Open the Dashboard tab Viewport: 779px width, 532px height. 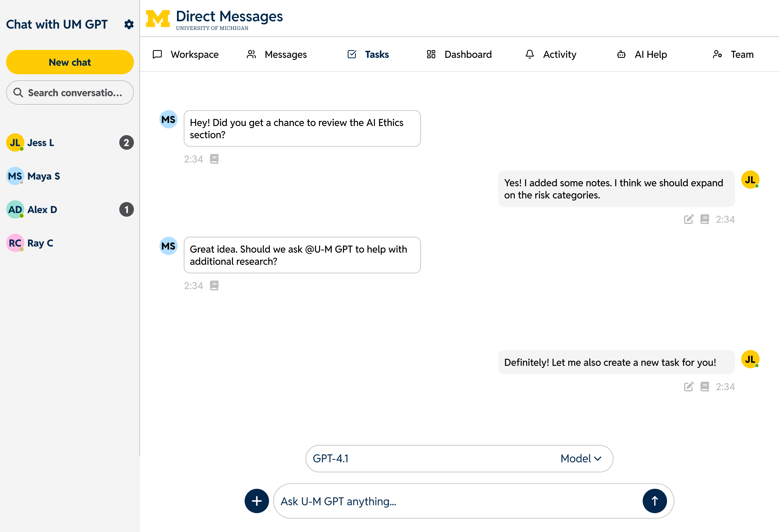(x=459, y=54)
